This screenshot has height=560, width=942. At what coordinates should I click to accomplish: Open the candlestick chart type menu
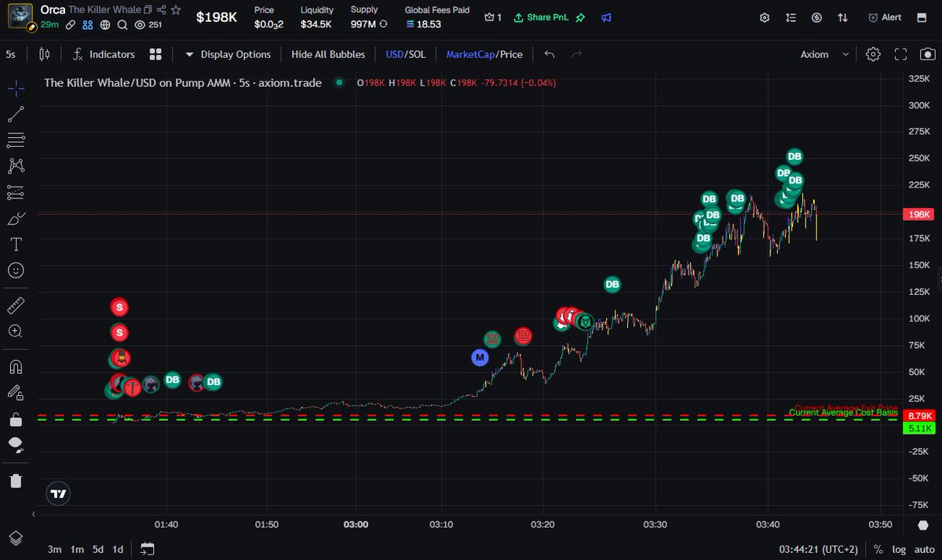tap(45, 54)
